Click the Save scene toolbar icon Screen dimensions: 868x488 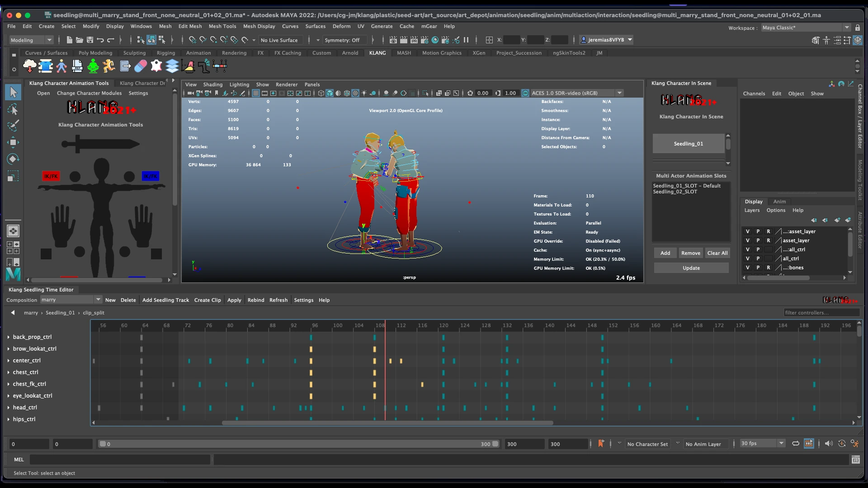point(90,40)
